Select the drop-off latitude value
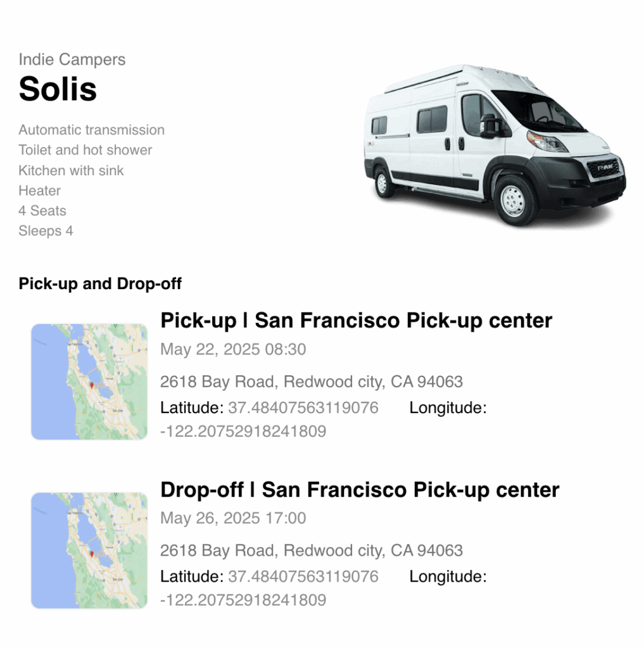This screenshot has width=644, height=648. pos(303,576)
